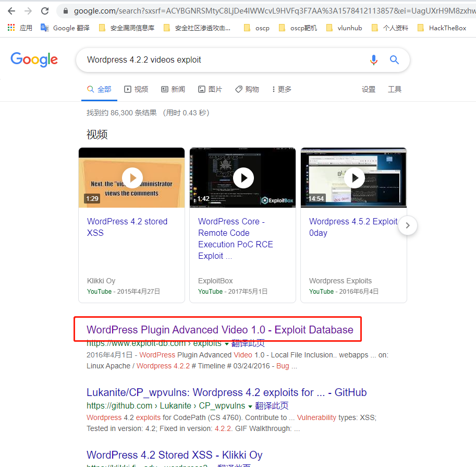This screenshot has width=476, height=467.
Task: Open the 个人资料 bookmark folder
Action: (x=390, y=28)
